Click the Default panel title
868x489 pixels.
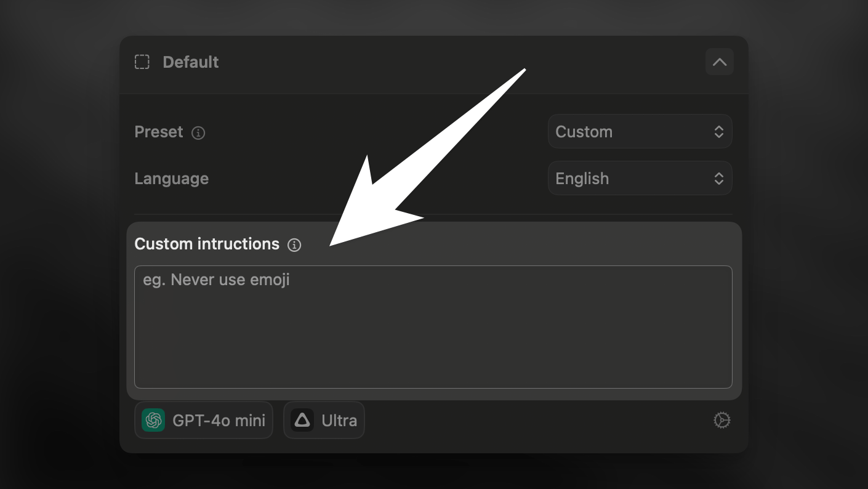(x=191, y=62)
